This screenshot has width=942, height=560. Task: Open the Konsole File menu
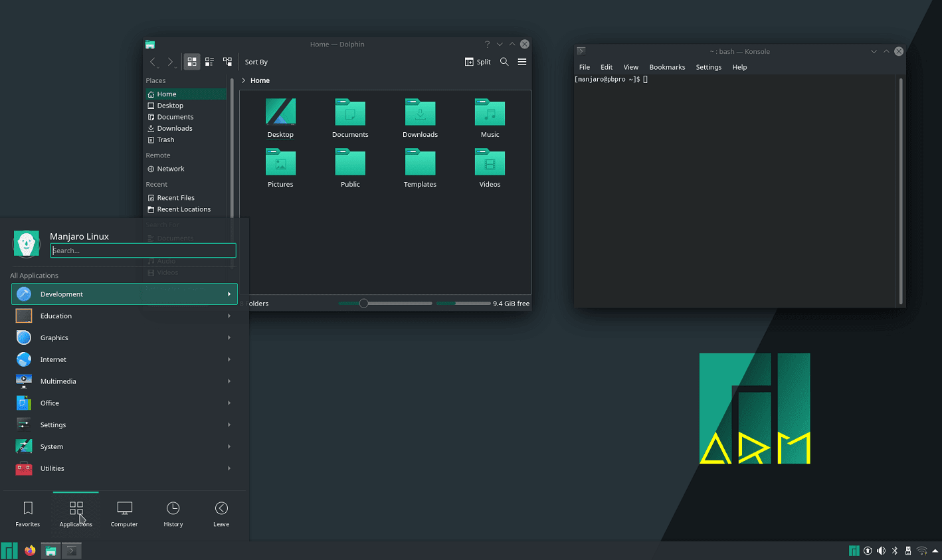585,67
